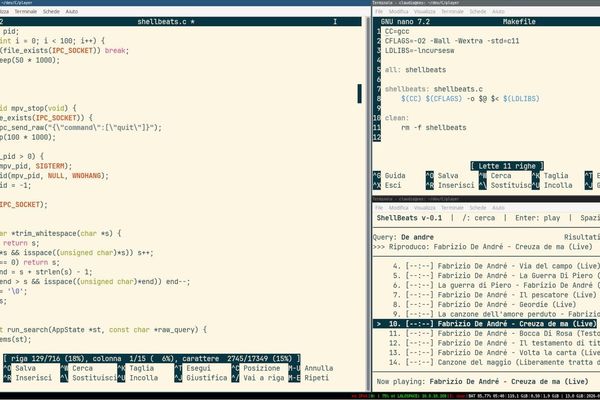The height and width of the screenshot is (400, 600).
Task: Open the Terminale menu in the Makefile terminal
Action: (x=452, y=11)
